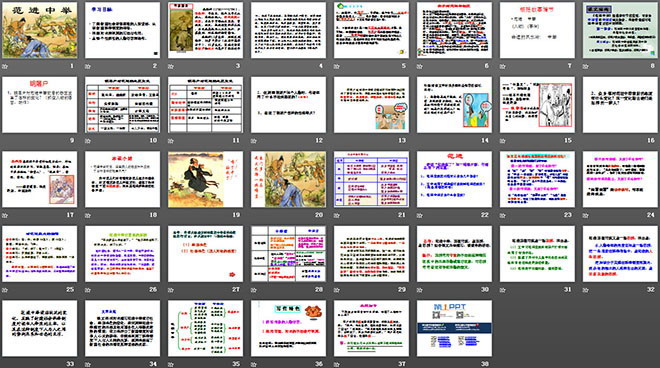Image resolution: width=660 pixels, height=368 pixels.
Task: Select slide 13 thumbnail with cartoon figures
Action: pyautogui.click(x=371, y=105)
